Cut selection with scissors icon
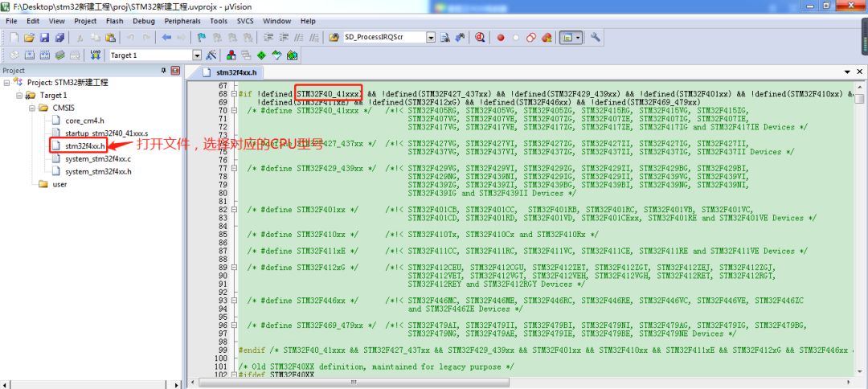This screenshot has width=868, height=389. (x=80, y=38)
